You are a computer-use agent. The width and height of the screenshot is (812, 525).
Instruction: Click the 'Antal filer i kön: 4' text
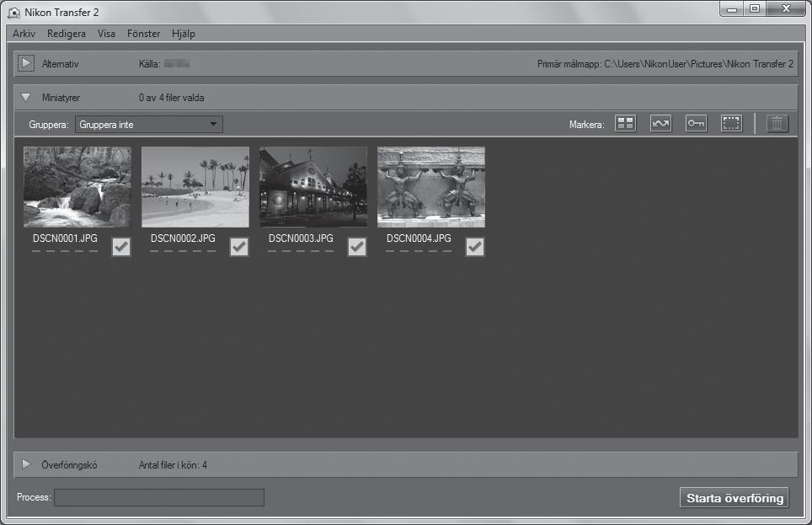click(173, 465)
